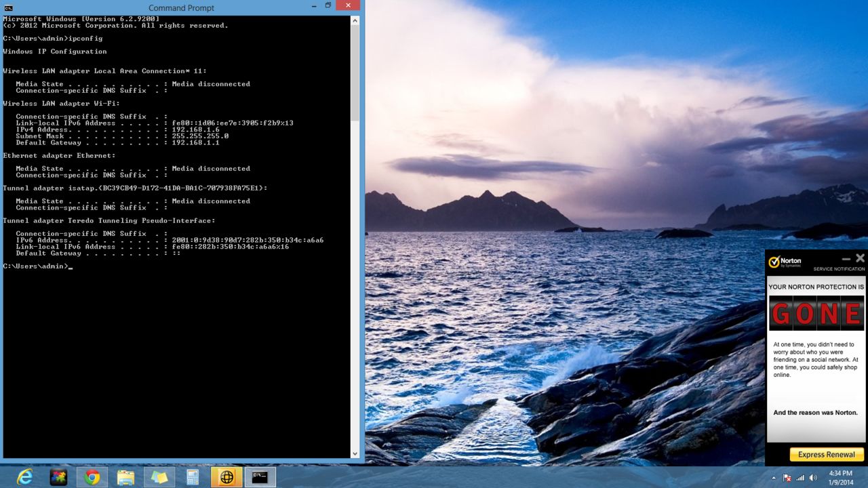Click the Command Prompt window title text
This screenshot has height=488, width=868.
pos(181,7)
